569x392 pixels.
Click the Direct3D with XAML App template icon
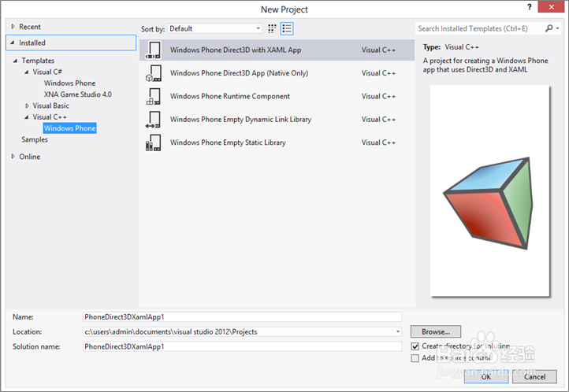(x=153, y=50)
